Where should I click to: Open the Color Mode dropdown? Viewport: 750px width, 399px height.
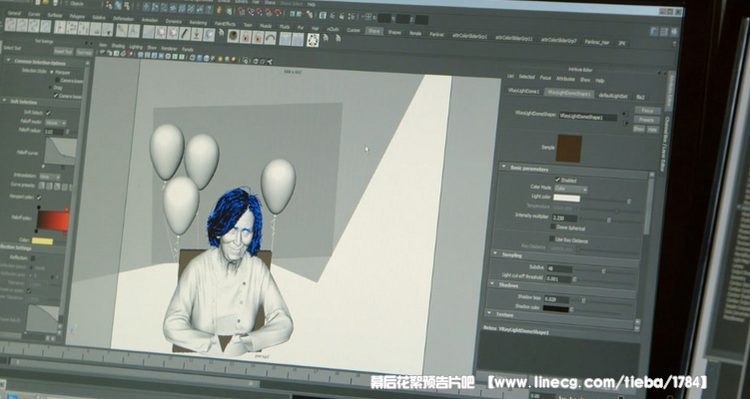pos(571,189)
